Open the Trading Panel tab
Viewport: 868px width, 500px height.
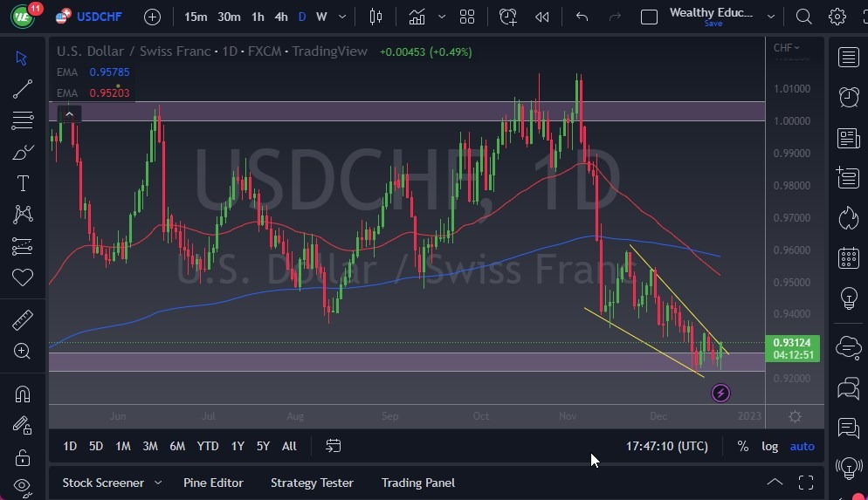click(418, 483)
